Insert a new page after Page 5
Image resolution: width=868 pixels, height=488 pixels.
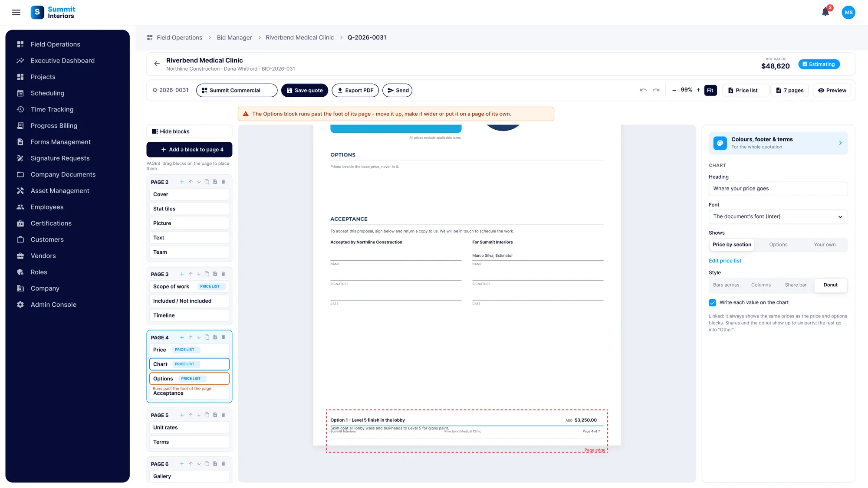pos(215,415)
